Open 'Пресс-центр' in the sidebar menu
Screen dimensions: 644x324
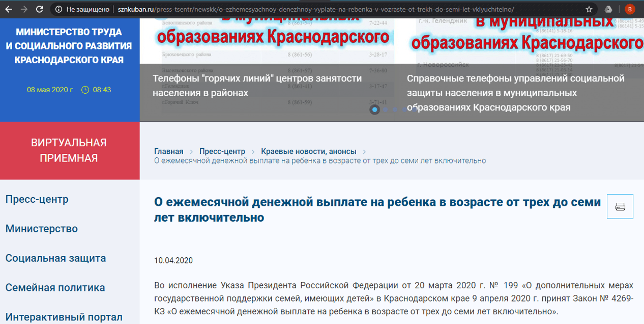(x=37, y=199)
